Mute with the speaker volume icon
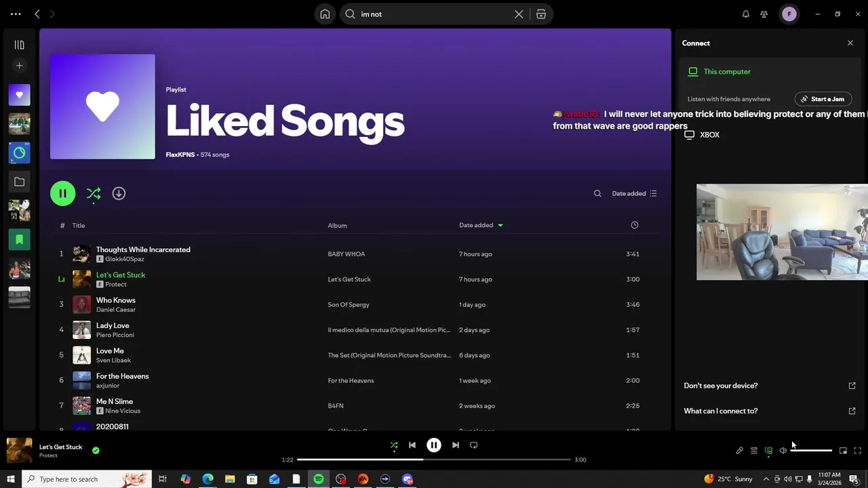The width and height of the screenshot is (868, 488). tap(783, 451)
